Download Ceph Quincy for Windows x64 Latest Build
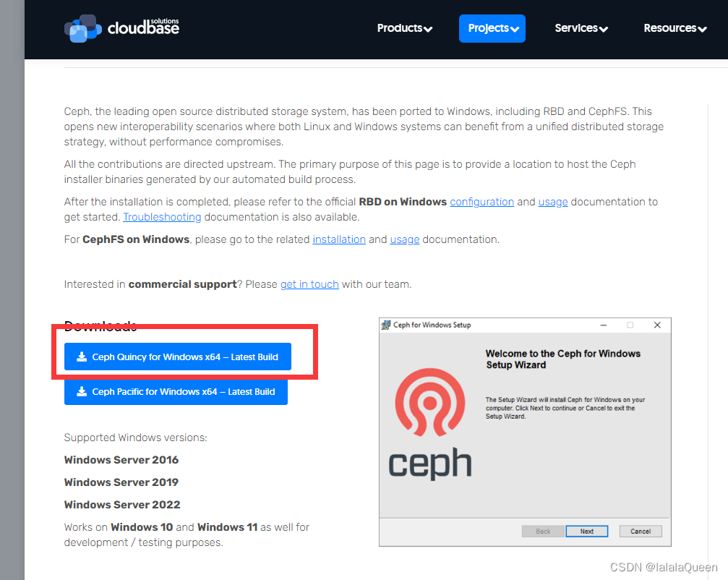Screen dimensions: 728x580 click(177, 356)
